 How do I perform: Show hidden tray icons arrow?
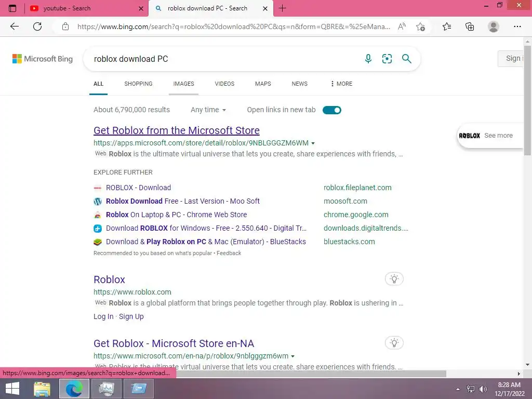coord(458,389)
